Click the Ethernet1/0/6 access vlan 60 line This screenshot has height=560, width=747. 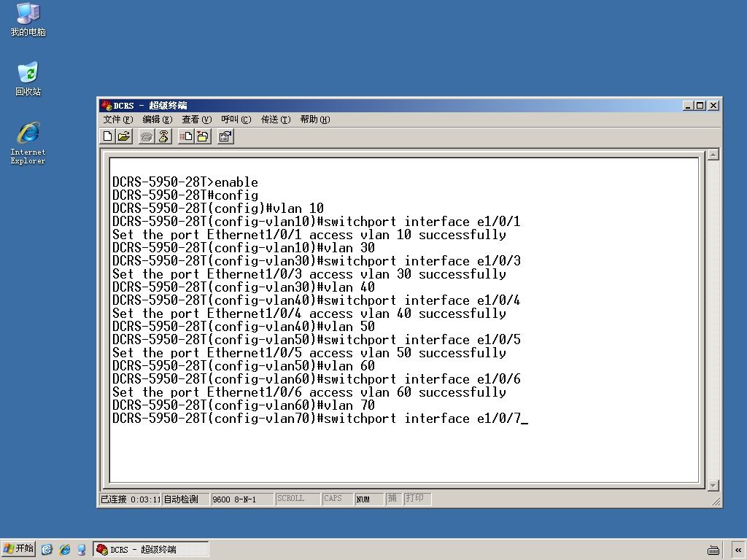[x=309, y=392]
